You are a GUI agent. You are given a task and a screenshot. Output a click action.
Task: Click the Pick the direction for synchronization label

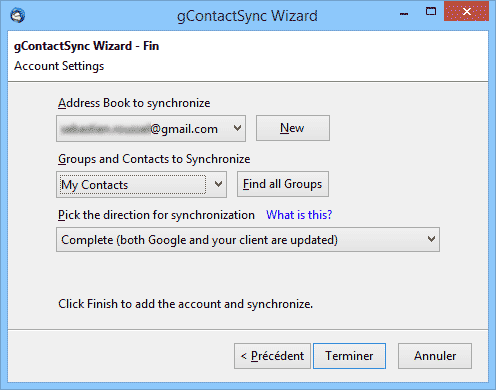[156, 215]
